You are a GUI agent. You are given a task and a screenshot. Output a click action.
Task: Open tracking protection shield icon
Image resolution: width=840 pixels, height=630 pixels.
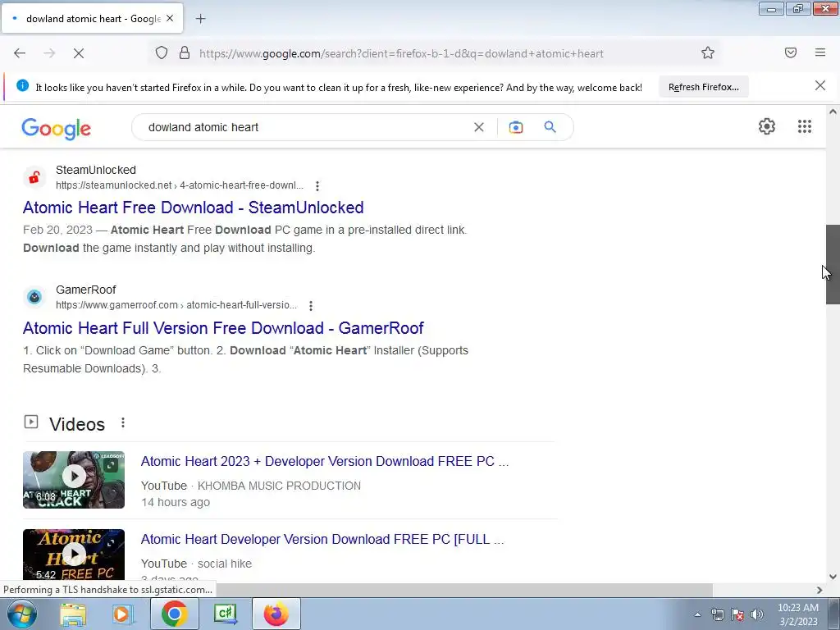click(162, 53)
